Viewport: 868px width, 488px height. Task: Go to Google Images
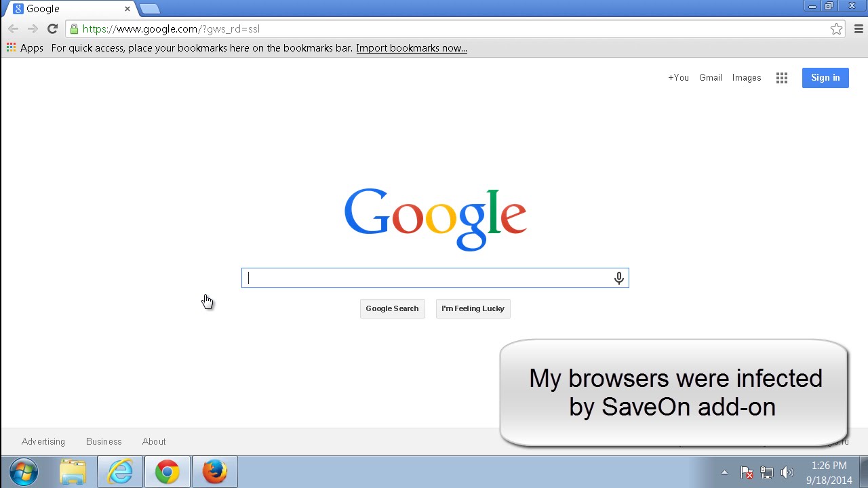747,78
